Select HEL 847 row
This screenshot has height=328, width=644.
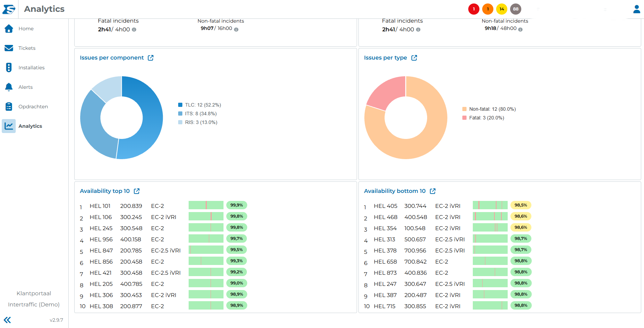point(163,250)
